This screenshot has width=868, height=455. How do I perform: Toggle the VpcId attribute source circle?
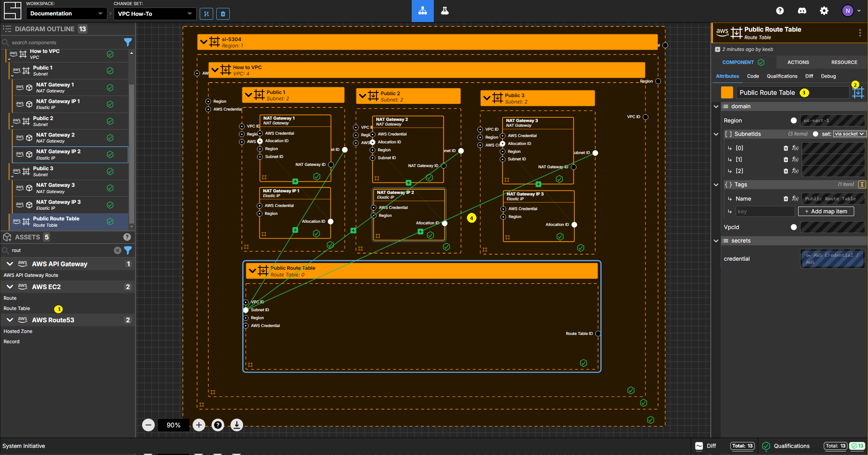tap(793, 227)
